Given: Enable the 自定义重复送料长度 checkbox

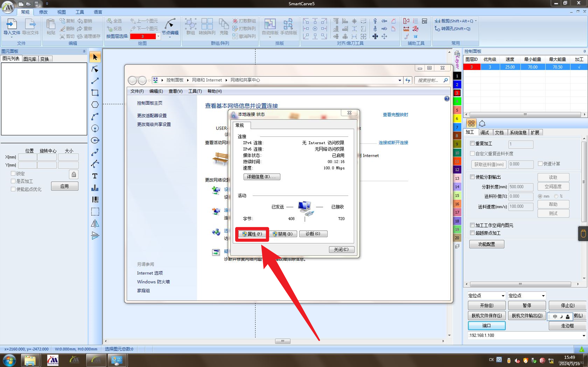Looking at the screenshot, I should click(472, 153).
